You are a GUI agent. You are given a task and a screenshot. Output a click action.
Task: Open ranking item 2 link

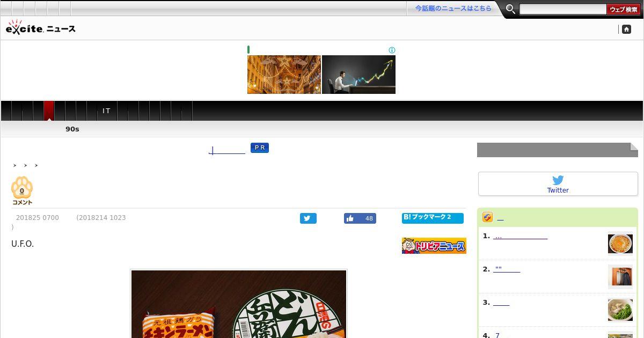click(x=507, y=269)
